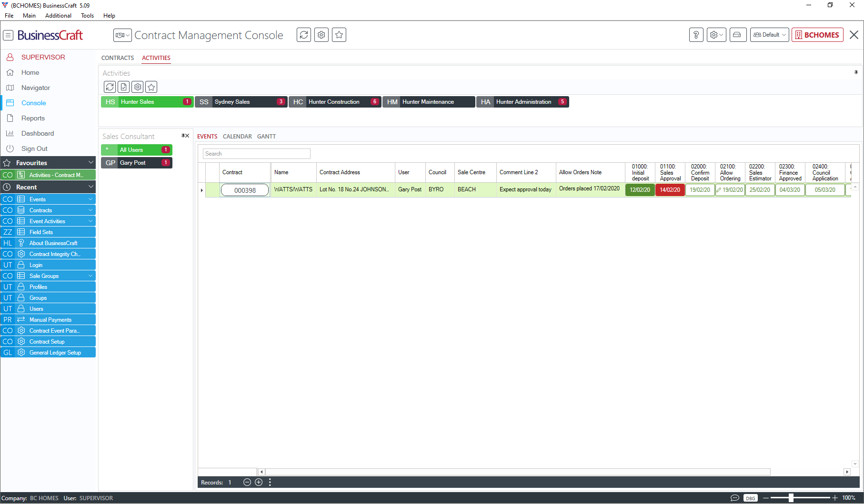
Task: Open the CALENDAR view tab
Action: pyautogui.click(x=237, y=137)
